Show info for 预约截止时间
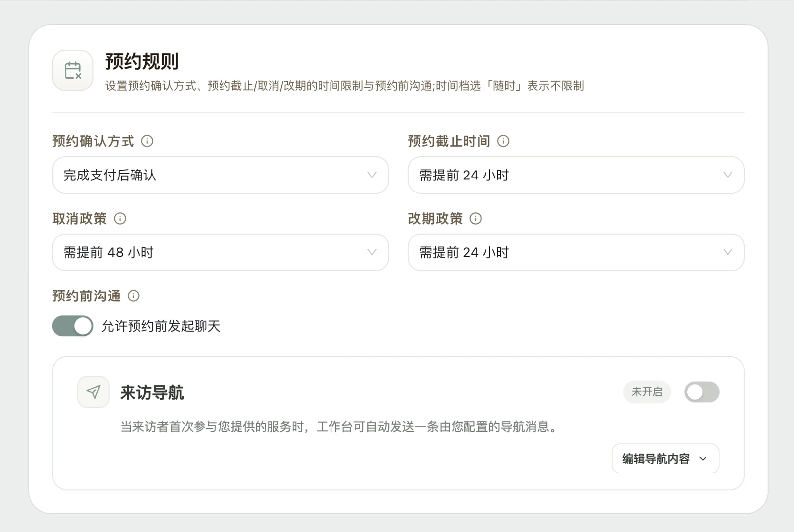This screenshot has height=532, width=794. (503, 141)
